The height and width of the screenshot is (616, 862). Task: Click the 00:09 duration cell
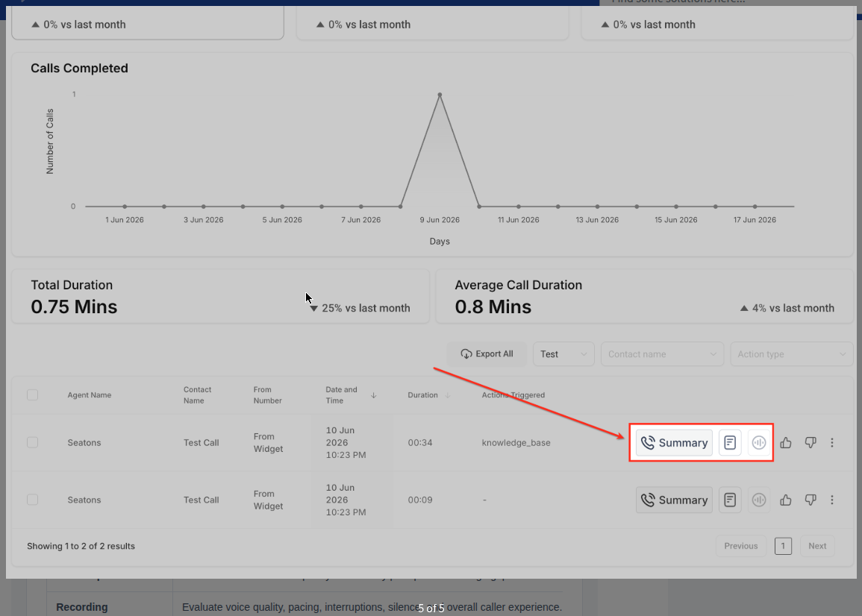coord(420,500)
